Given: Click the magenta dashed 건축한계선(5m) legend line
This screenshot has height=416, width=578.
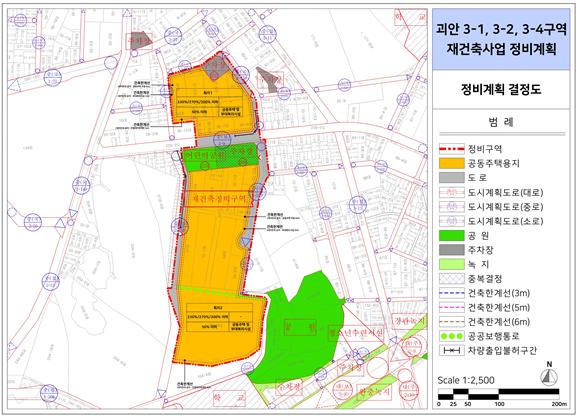Looking at the screenshot, I should coord(452,307).
